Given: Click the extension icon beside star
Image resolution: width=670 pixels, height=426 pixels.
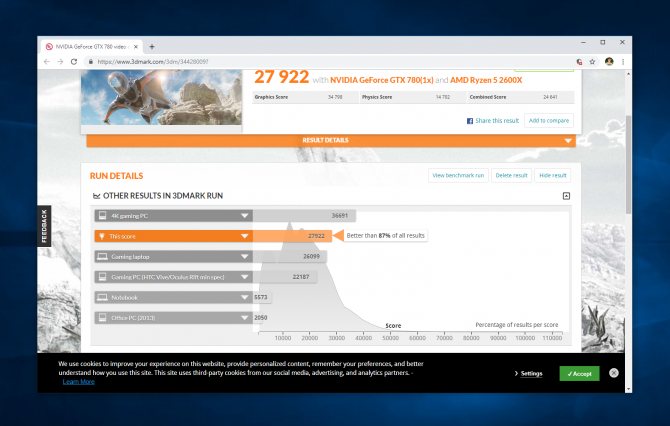Looking at the screenshot, I should click(x=579, y=62).
